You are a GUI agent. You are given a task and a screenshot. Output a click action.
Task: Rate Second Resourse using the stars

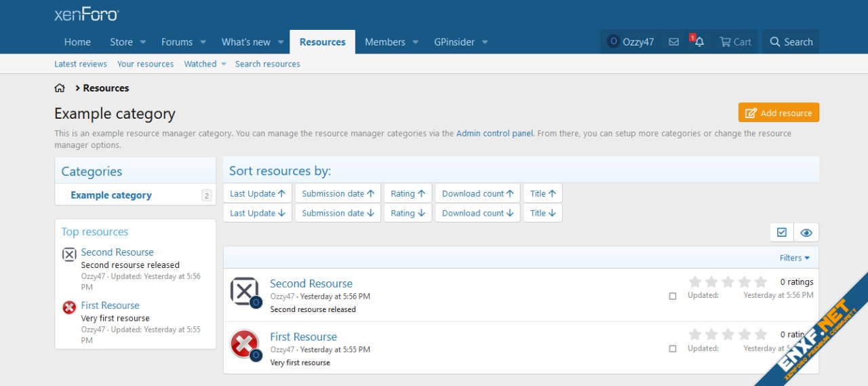click(728, 282)
